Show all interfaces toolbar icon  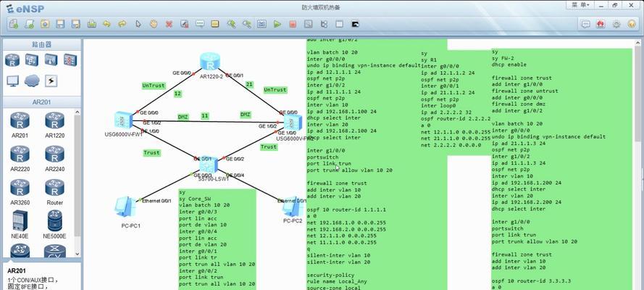(324, 24)
